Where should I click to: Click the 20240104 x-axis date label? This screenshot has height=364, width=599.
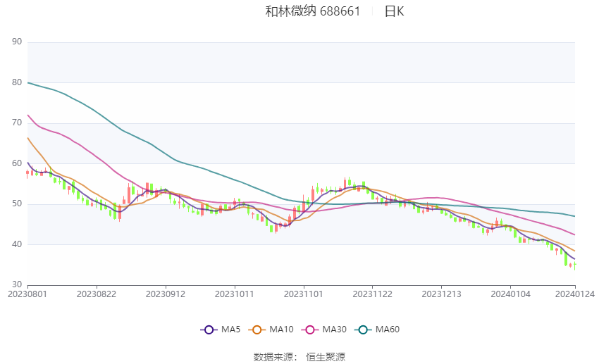(x=510, y=294)
